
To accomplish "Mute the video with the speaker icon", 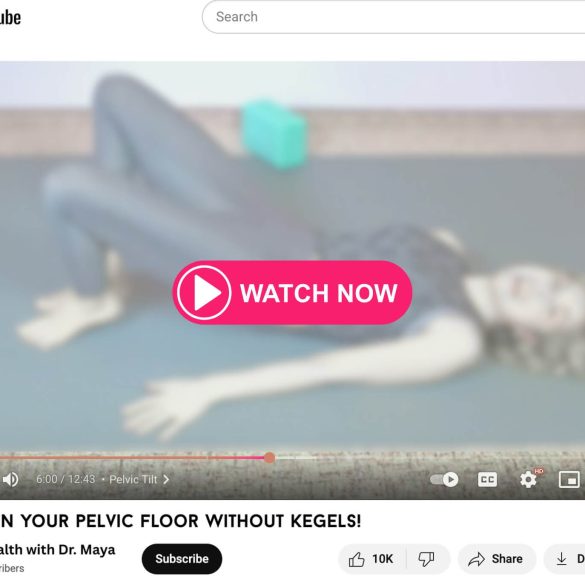I will pos(10,479).
